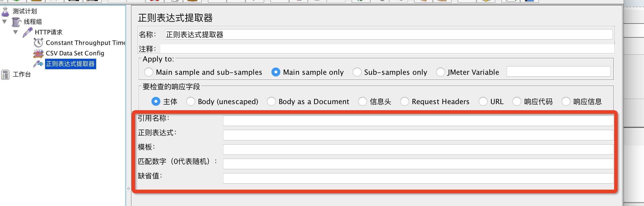Click the 模板 input field
The height and width of the screenshot is (206, 644).
[418, 150]
